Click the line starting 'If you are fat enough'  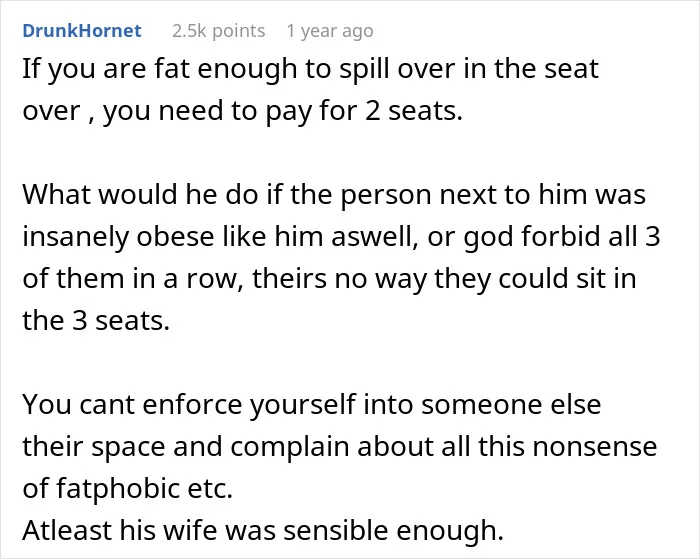point(310,70)
